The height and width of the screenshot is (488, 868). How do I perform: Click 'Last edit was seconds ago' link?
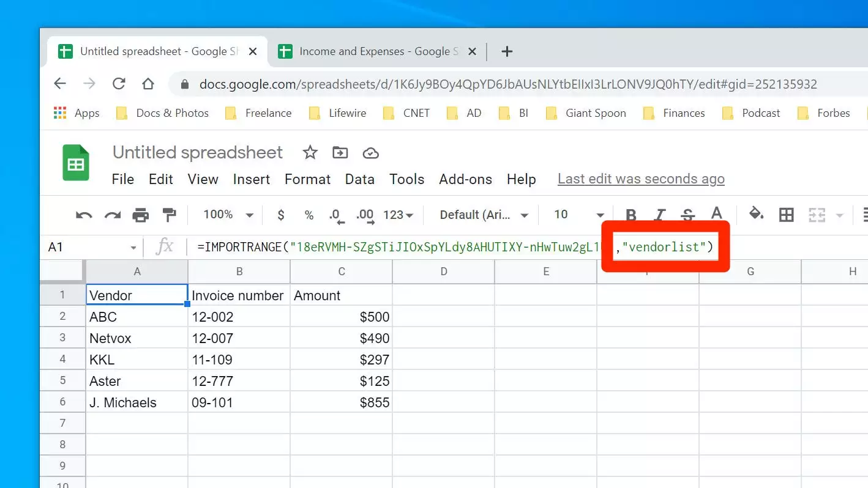tap(641, 179)
